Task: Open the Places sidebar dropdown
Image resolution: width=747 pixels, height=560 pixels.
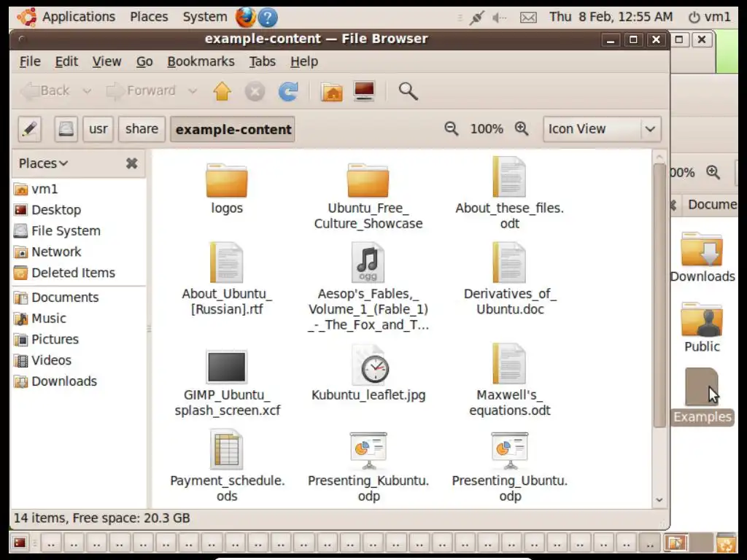Action: tap(43, 163)
